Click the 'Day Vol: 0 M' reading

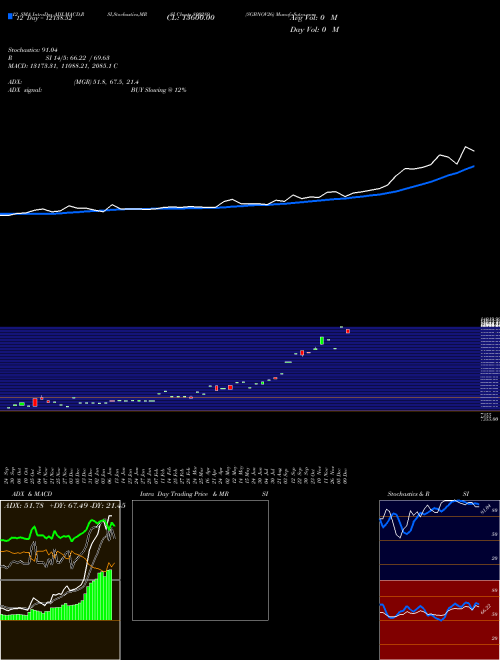point(314,30)
